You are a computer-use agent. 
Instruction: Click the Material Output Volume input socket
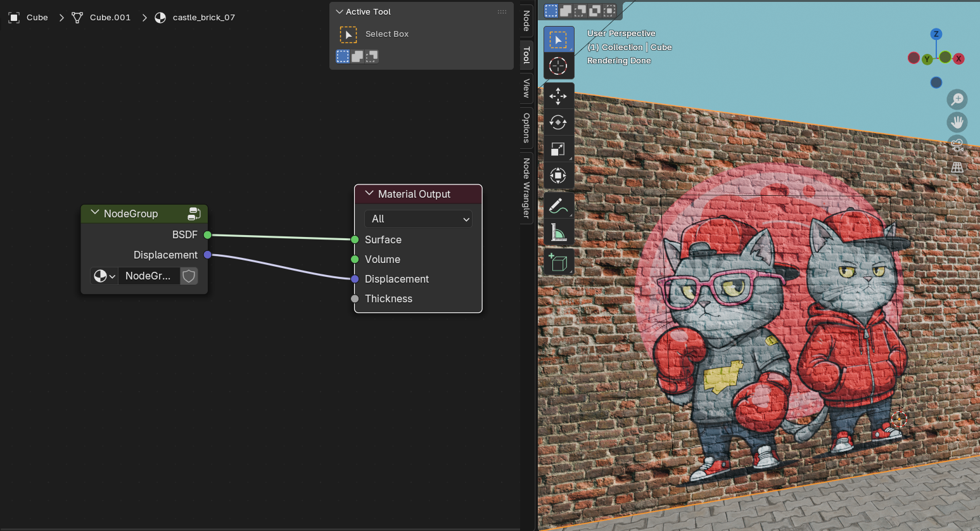[x=355, y=259]
